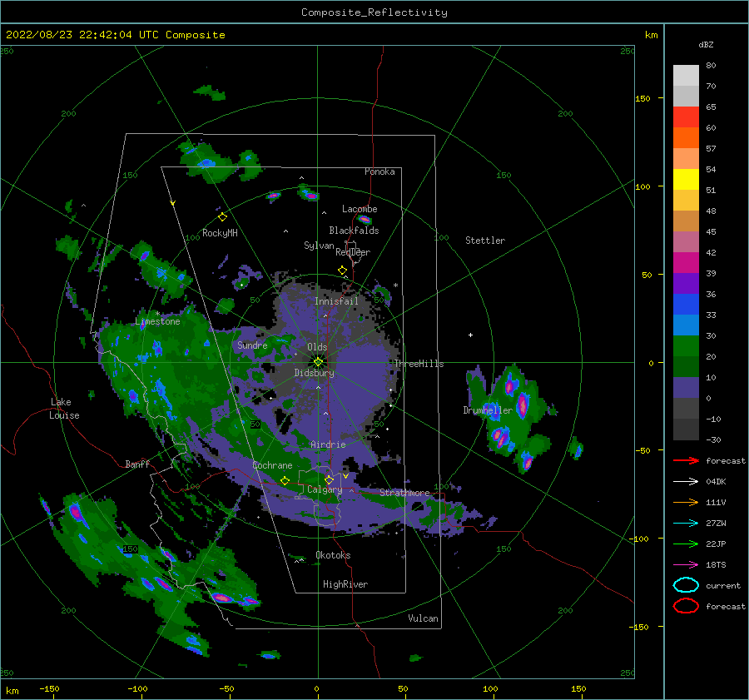Click the yellow diamond marker near RockyMH
This screenshot has height=700, width=749.
click(x=222, y=217)
